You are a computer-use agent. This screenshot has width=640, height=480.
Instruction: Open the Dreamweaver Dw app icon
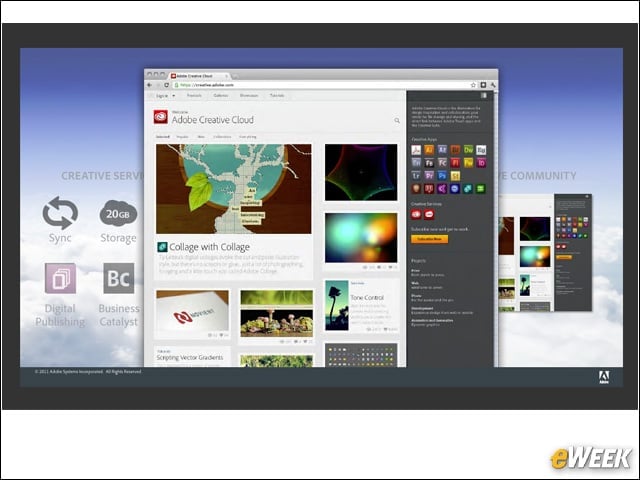click(468, 150)
